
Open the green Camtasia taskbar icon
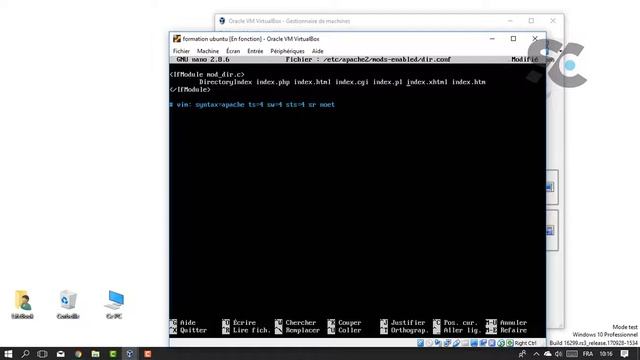[113, 354]
